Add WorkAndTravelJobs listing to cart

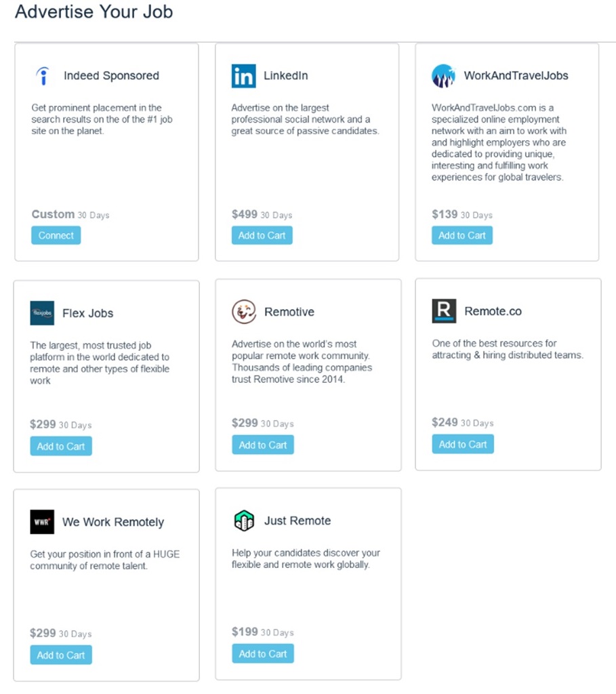462,234
